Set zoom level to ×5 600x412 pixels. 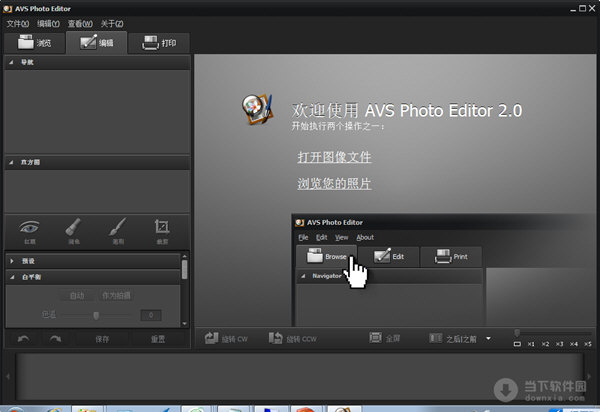(x=587, y=344)
